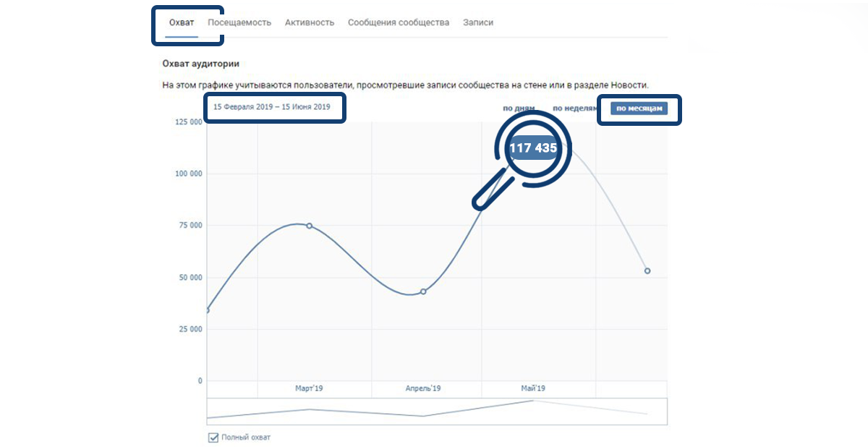The width and height of the screenshot is (868, 447).
Task: Click the 75 000 axis label
Action: coord(191,225)
